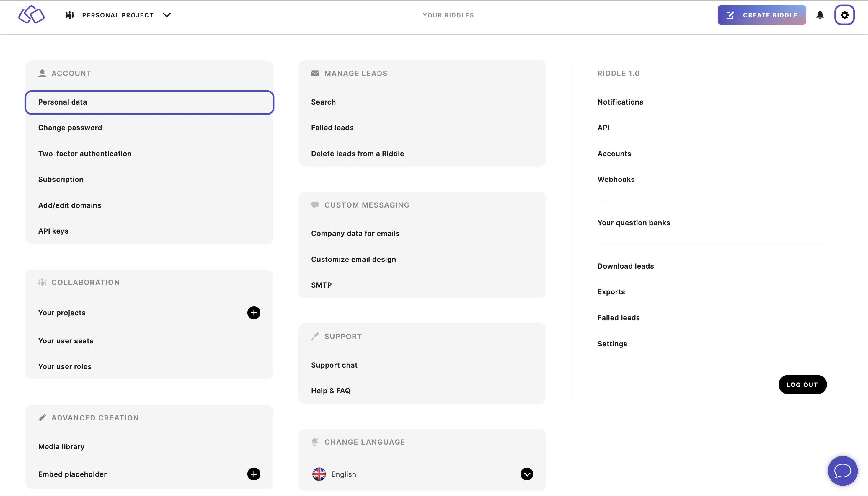Click Delete leads from a Riddle option
The image size is (868, 496).
(x=358, y=154)
